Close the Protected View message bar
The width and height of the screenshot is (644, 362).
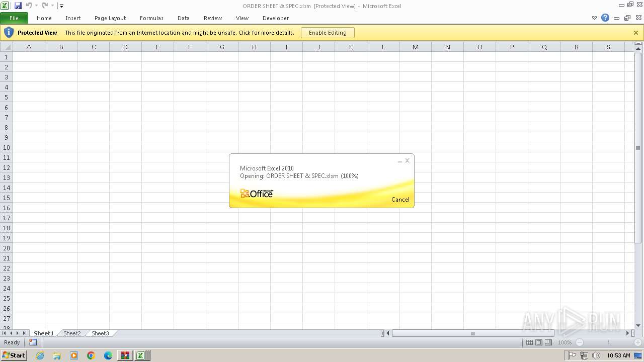(x=636, y=33)
